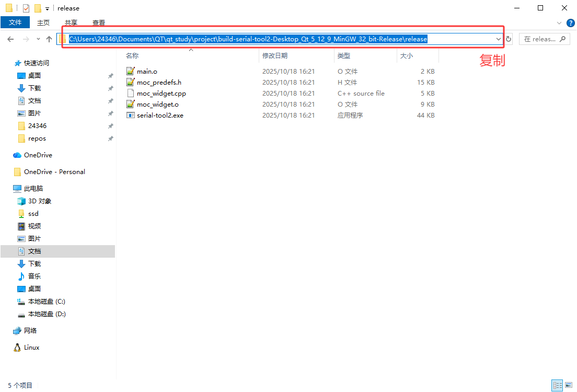Click the 44 KB size value
577x392 pixels.
pyautogui.click(x=426, y=115)
